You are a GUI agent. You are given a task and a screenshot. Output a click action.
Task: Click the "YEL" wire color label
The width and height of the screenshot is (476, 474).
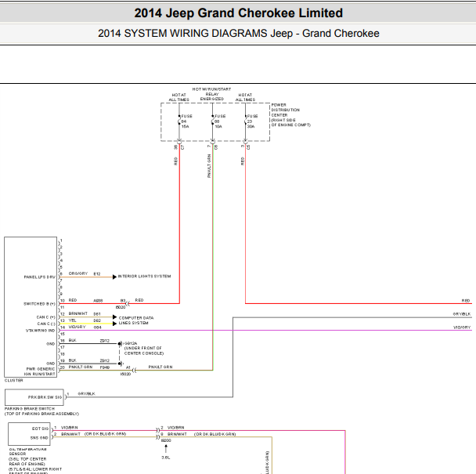[72, 320]
